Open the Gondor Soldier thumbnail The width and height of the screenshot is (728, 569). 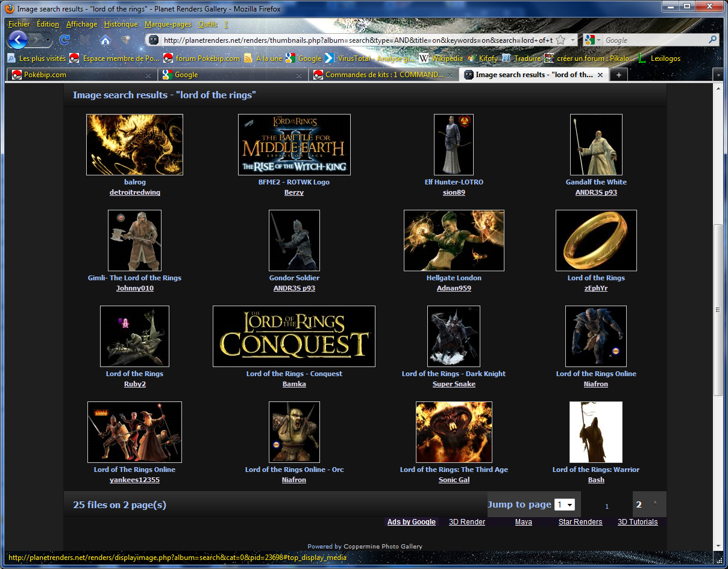coord(294,240)
